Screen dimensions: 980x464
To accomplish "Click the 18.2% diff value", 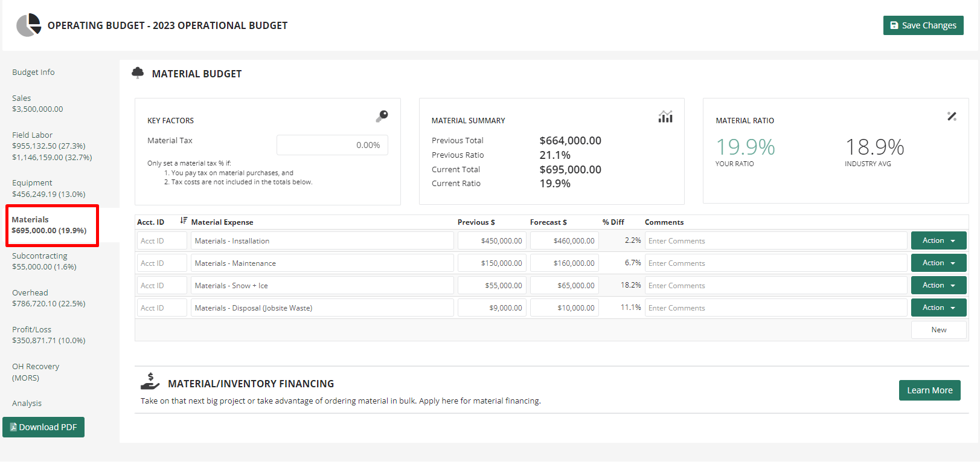I will point(630,285).
